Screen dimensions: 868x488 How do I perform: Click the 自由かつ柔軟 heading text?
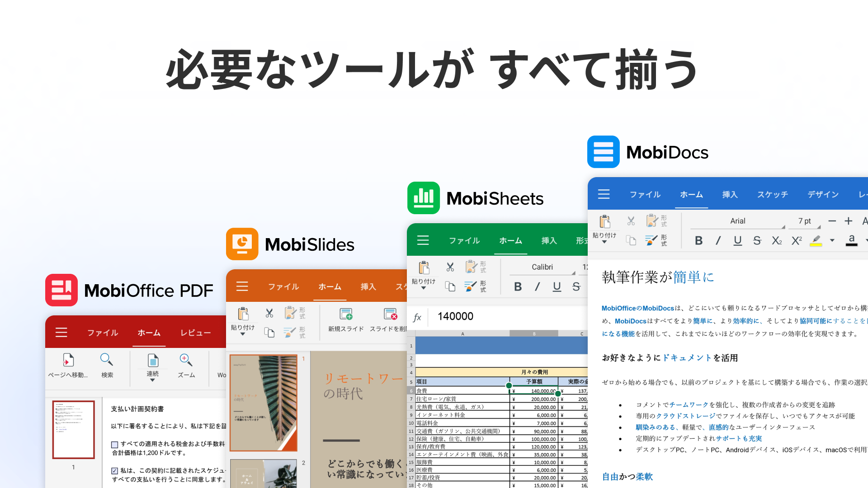coord(627,477)
